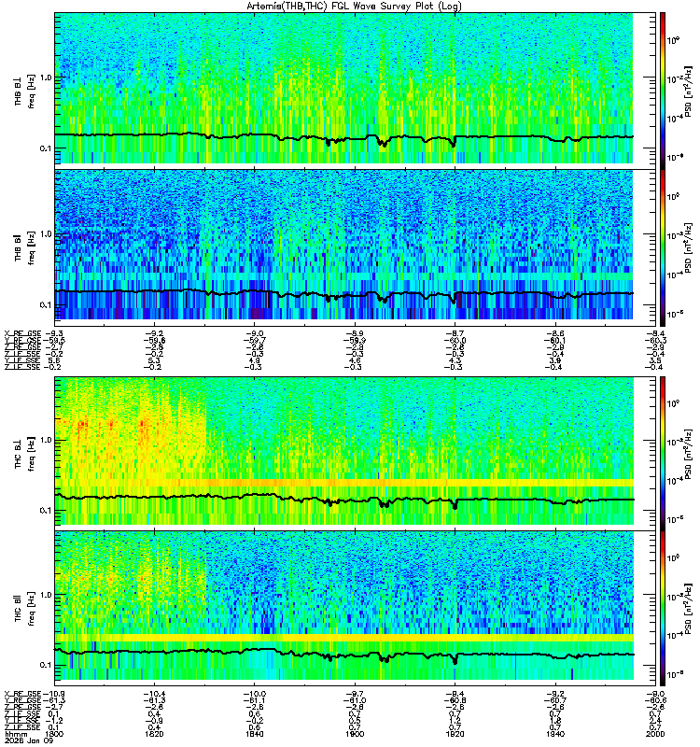This screenshot has width=700, height=747.
Task: Click the color bar of the THC B∥ panel
Action: [663, 609]
